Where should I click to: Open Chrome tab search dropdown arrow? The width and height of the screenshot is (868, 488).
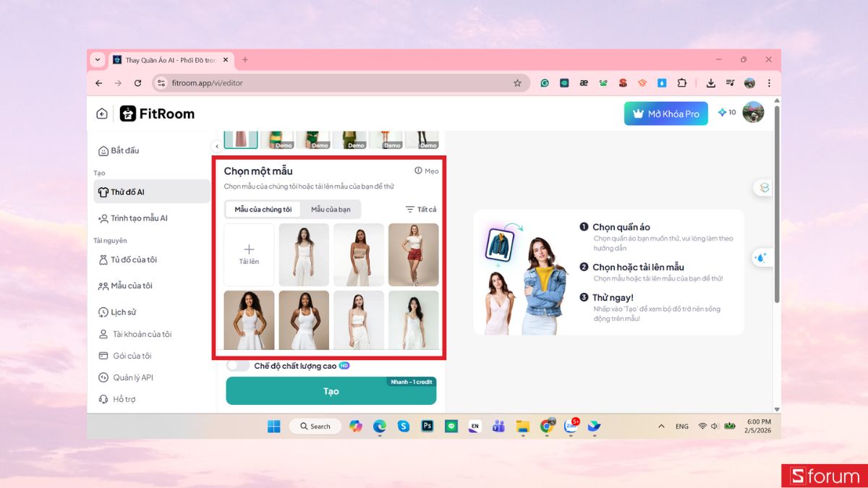coord(98,59)
